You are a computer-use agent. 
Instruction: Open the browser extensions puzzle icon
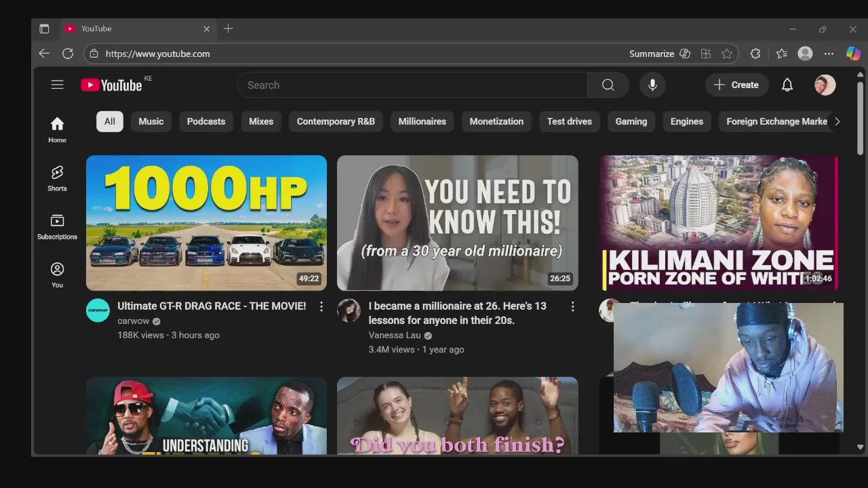coord(755,54)
